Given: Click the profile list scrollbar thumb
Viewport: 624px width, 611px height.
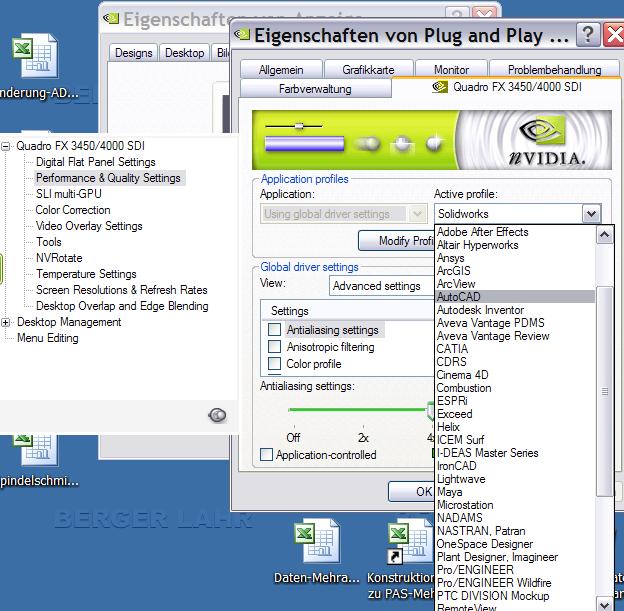Looking at the screenshot, I should click(604, 391).
